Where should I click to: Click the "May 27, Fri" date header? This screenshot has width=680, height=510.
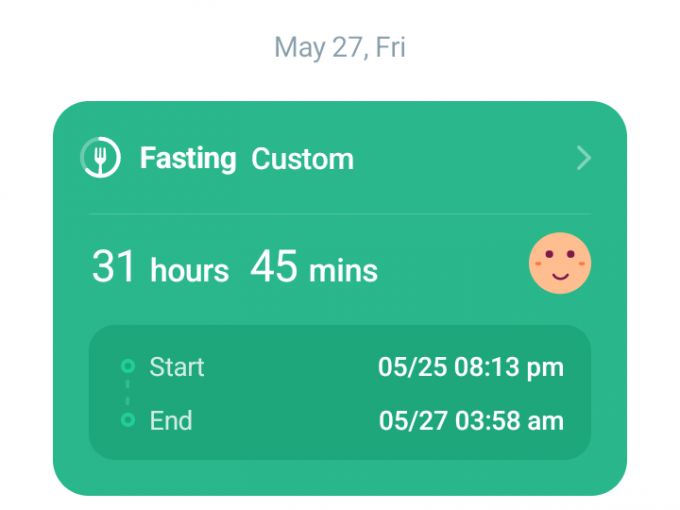[340, 47]
